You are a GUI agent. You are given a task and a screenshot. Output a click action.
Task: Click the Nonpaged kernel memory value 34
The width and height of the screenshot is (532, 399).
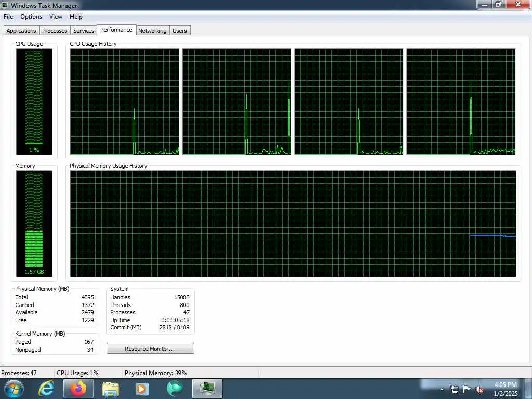(x=90, y=350)
